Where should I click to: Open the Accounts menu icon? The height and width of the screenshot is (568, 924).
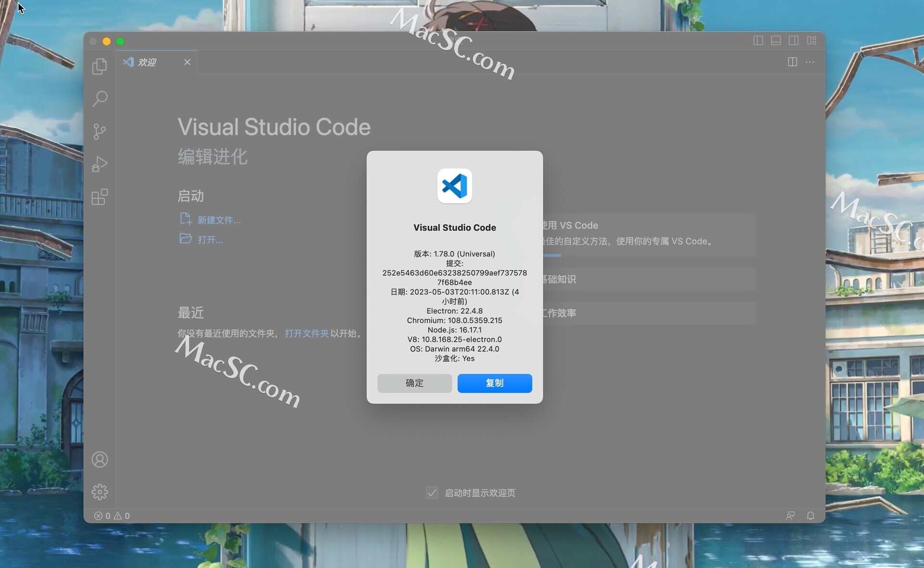click(100, 459)
